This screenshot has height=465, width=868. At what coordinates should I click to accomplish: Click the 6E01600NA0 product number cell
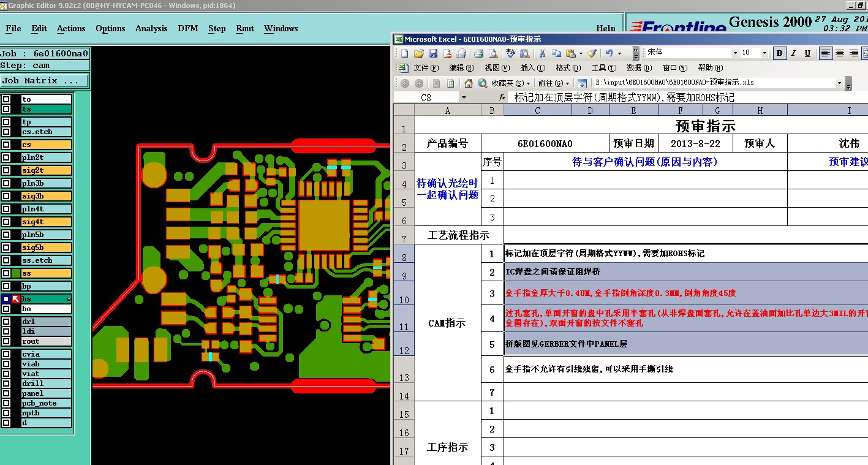[545, 143]
